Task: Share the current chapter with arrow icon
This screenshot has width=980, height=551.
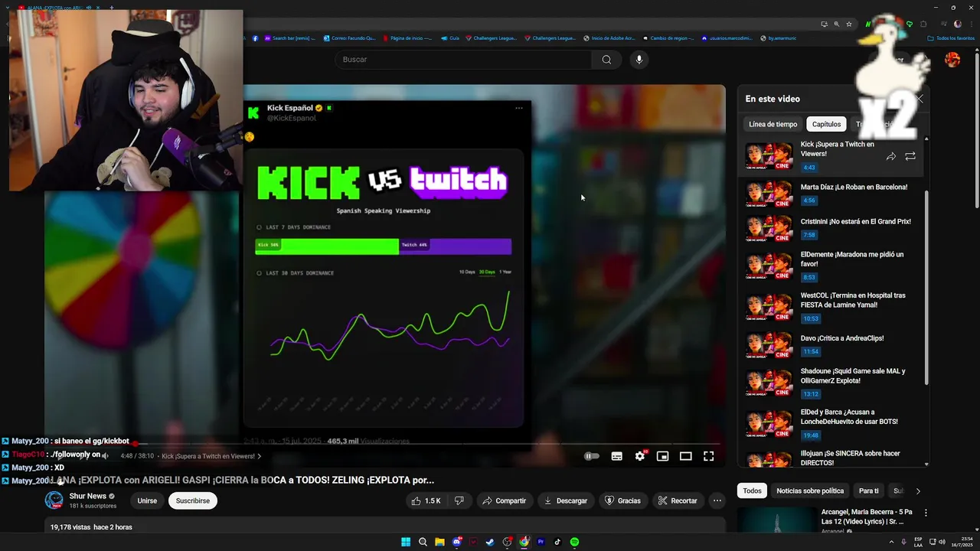Action: click(891, 156)
